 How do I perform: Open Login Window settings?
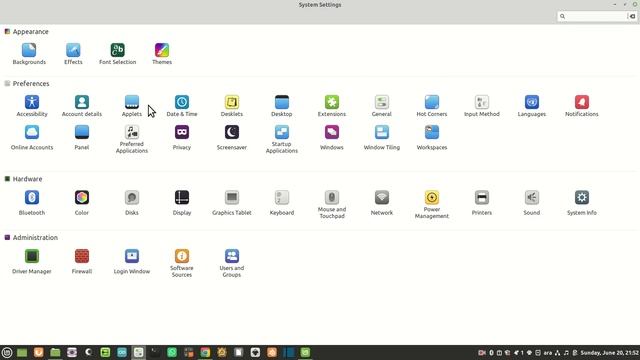pyautogui.click(x=132, y=261)
